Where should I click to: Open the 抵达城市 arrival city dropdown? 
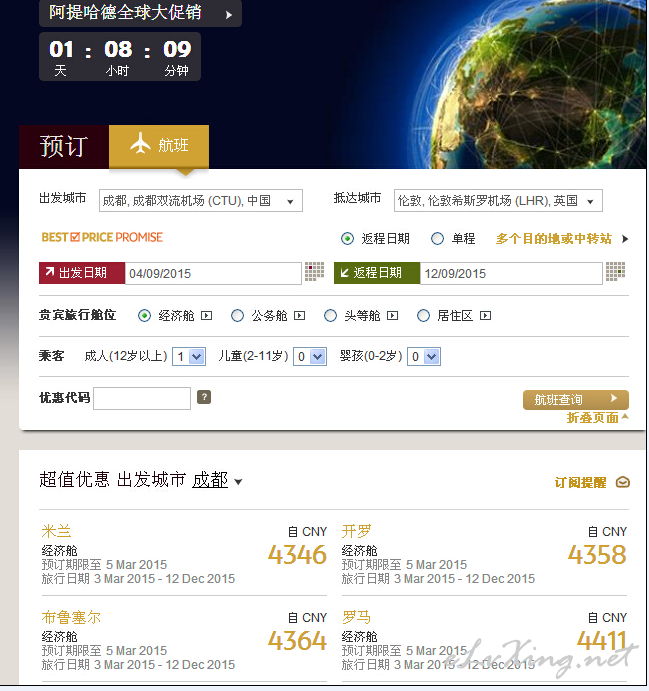tap(498, 201)
